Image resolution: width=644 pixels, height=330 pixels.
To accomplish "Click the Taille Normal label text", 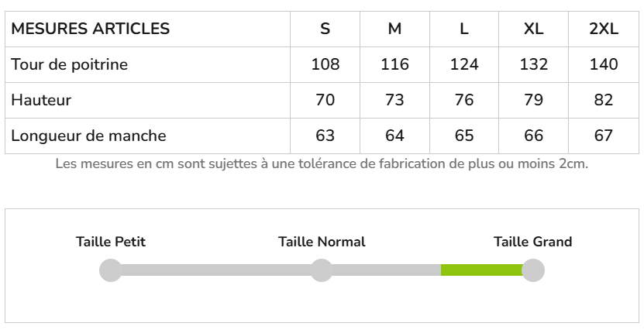I will 322,242.
